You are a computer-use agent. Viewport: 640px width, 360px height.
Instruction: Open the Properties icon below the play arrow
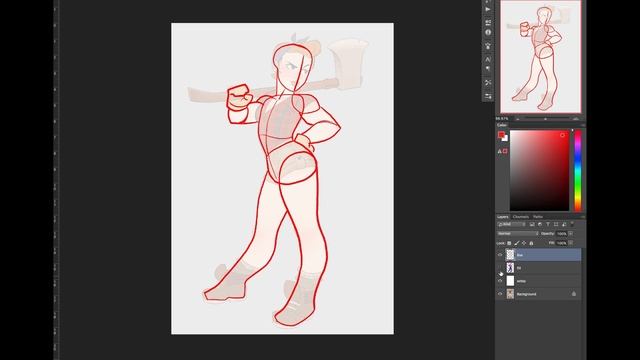[488, 22]
